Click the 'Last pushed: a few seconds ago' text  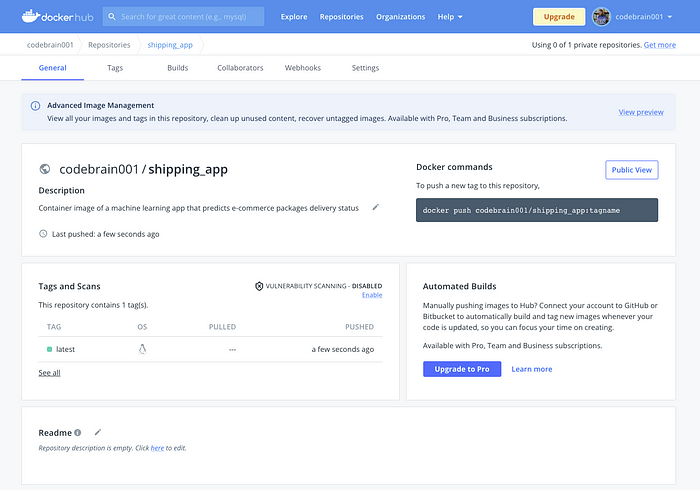(105, 234)
